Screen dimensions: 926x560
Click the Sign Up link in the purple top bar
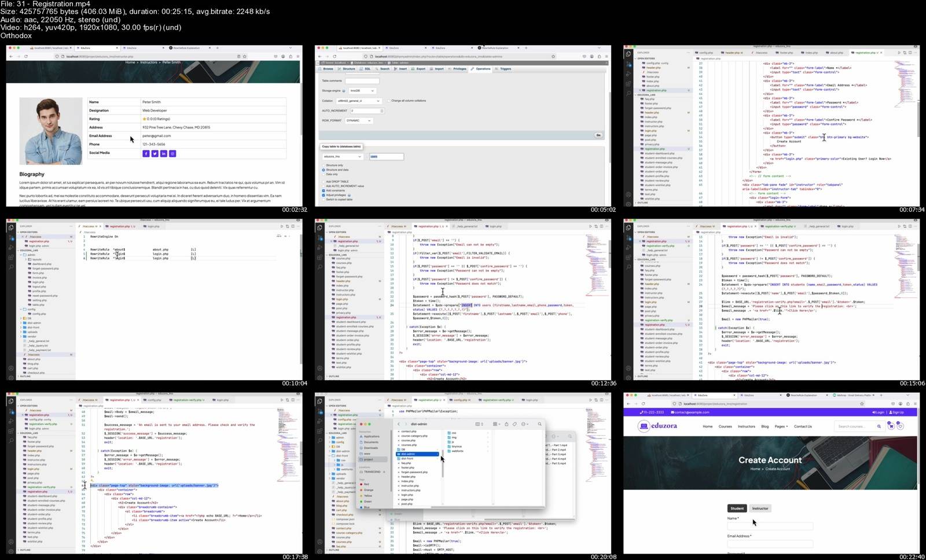point(896,412)
